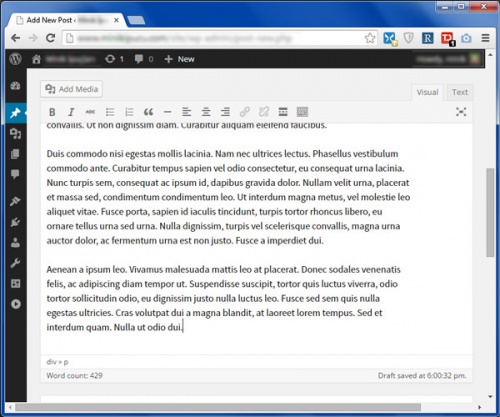Bookmark this page with the star

370,38
